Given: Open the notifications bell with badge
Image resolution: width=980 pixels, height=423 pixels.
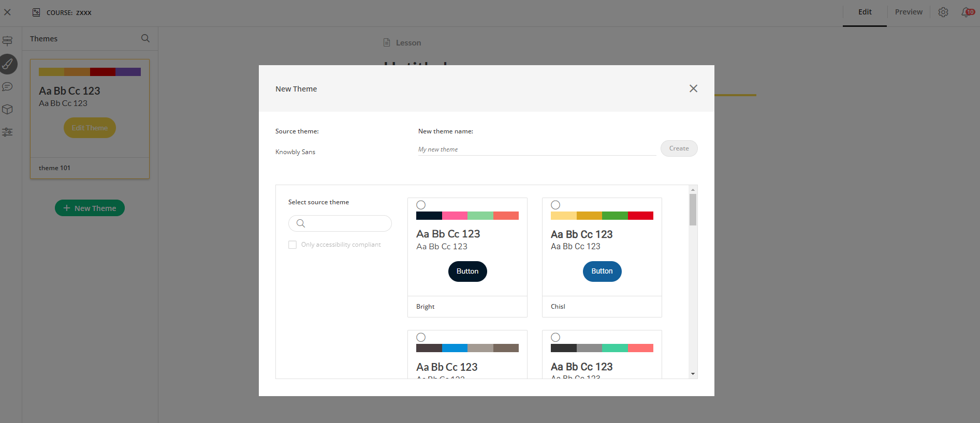Looking at the screenshot, I should point(967,12).
